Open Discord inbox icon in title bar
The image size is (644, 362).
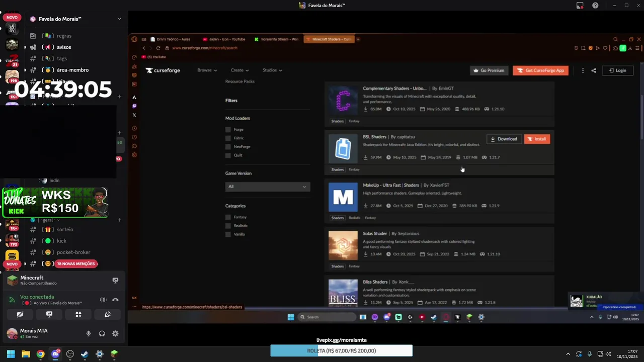[x=580, y=5]
